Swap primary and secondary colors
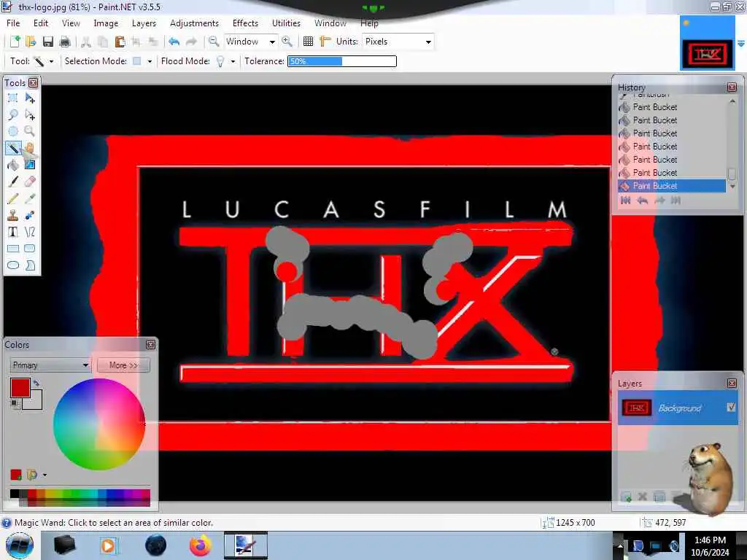 36,382
